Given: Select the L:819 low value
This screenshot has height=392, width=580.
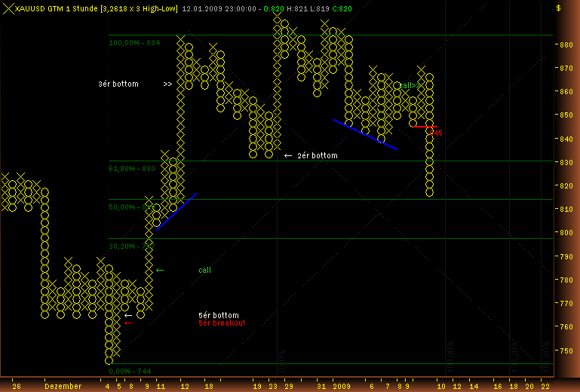Looking at the screenshot, I should coord(319,8).
